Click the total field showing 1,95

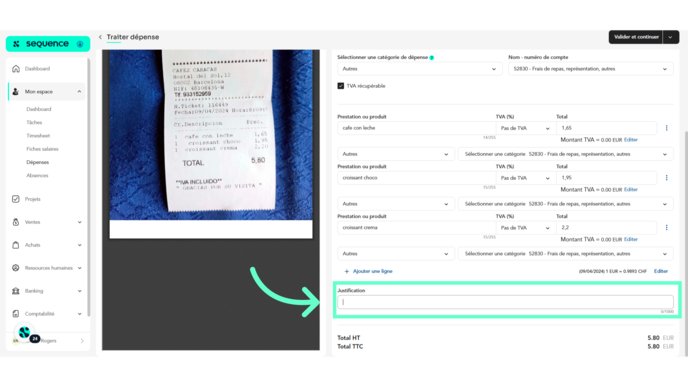[606, 178]
